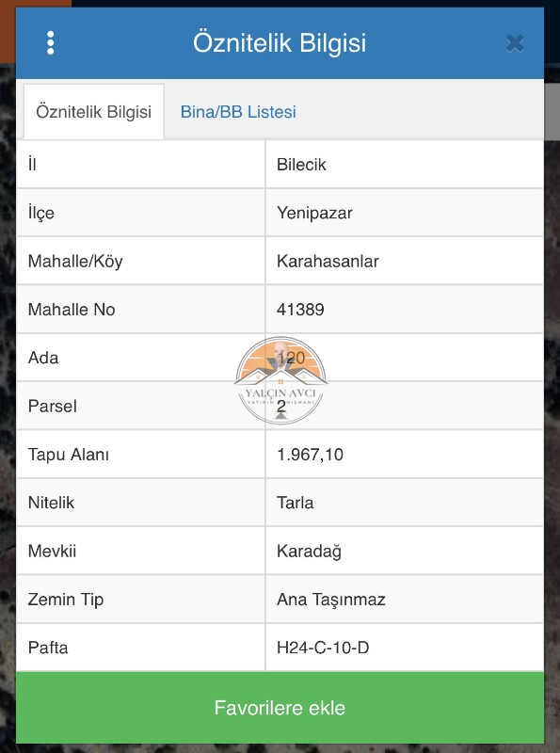Click the Yenipazar district value

coord(314,214)
